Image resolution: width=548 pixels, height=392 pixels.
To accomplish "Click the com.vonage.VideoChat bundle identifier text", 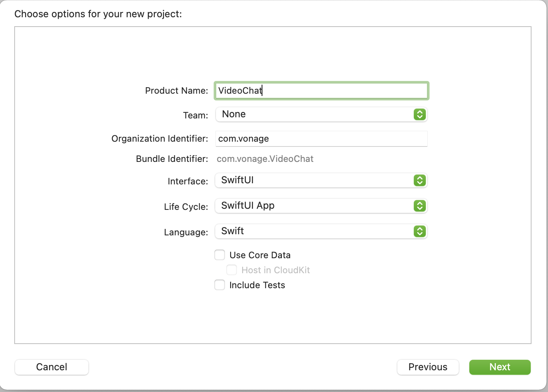I will coord(265,159).
